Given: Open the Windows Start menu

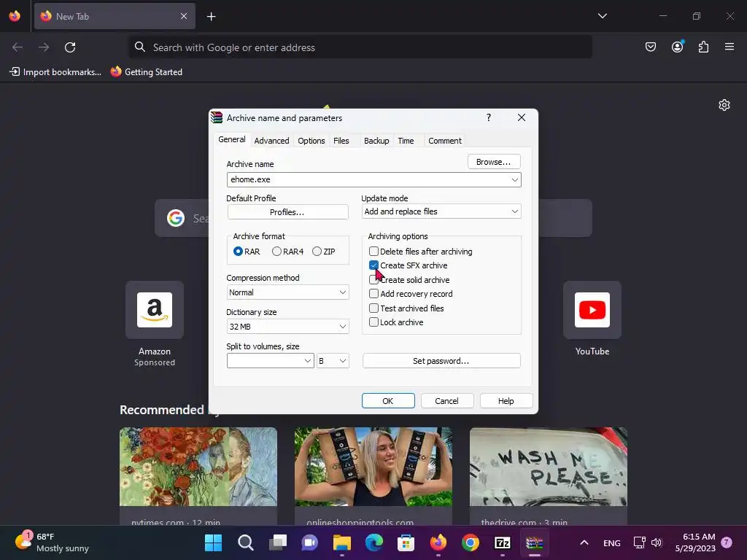Looking at the screenshot, I should [x=213, y=542].
